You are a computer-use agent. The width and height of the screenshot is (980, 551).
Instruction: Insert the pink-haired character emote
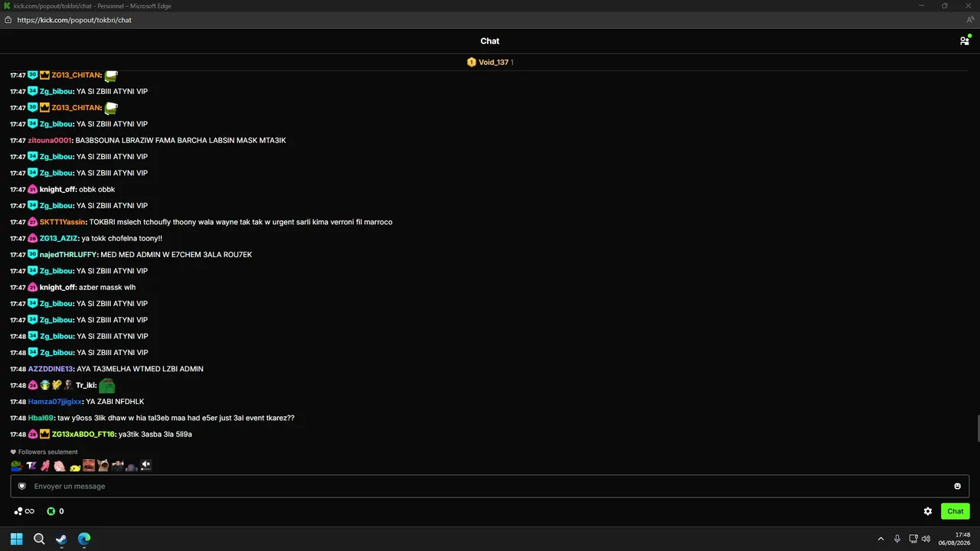[60, 465]
